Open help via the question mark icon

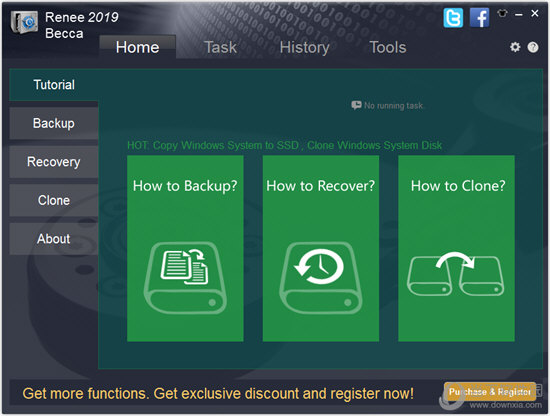[x=533, y=47]
